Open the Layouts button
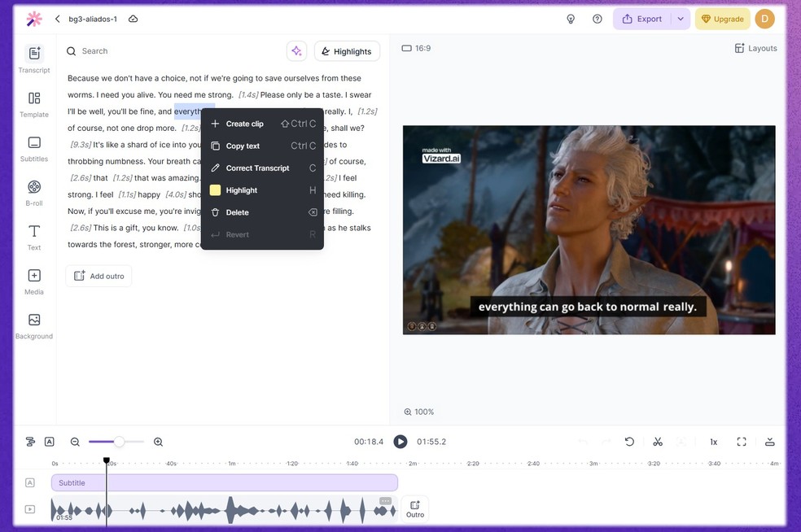 click(x=756, y=49)
